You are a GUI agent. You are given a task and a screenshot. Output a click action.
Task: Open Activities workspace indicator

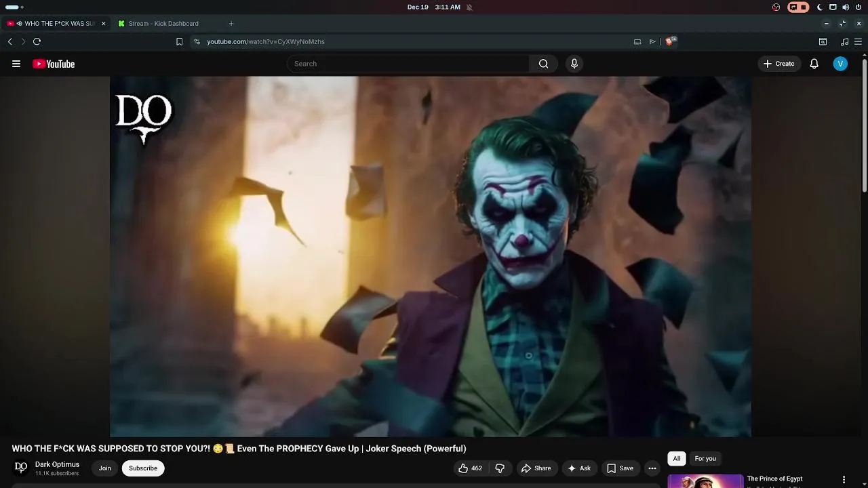pyautogui.click(x=14, y=7)
